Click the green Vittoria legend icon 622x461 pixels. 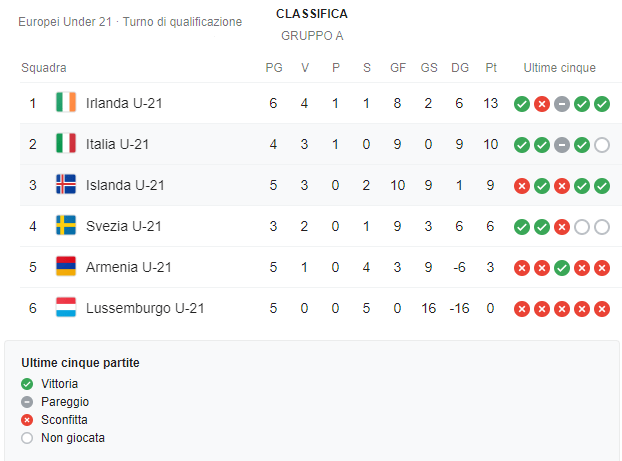[27, 383]
